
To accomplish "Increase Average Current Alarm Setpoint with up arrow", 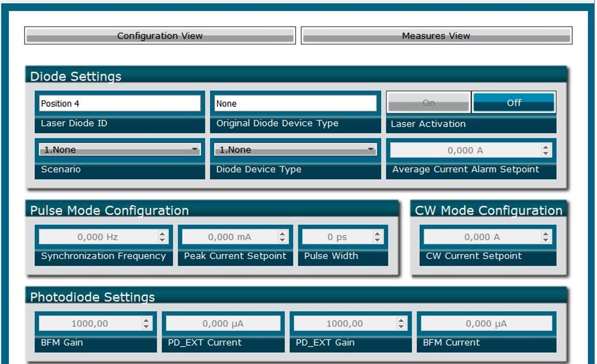I will click(546, 148).
